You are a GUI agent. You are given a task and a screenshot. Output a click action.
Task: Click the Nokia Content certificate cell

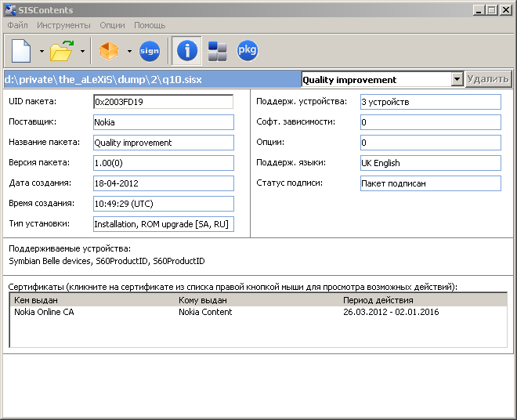point(205,312)
